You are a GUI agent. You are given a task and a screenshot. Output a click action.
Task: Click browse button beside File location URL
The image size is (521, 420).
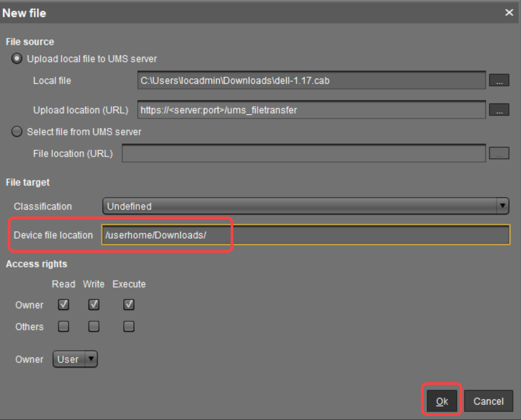tap(499, 153)
